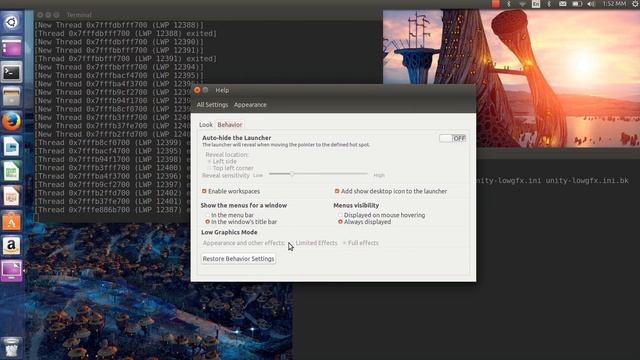Close the Appearance settings dialog

tap(197, 90)
